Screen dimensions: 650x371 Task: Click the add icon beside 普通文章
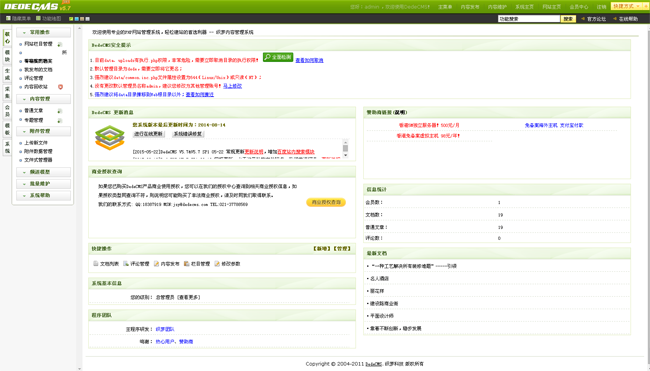(60, 111)
